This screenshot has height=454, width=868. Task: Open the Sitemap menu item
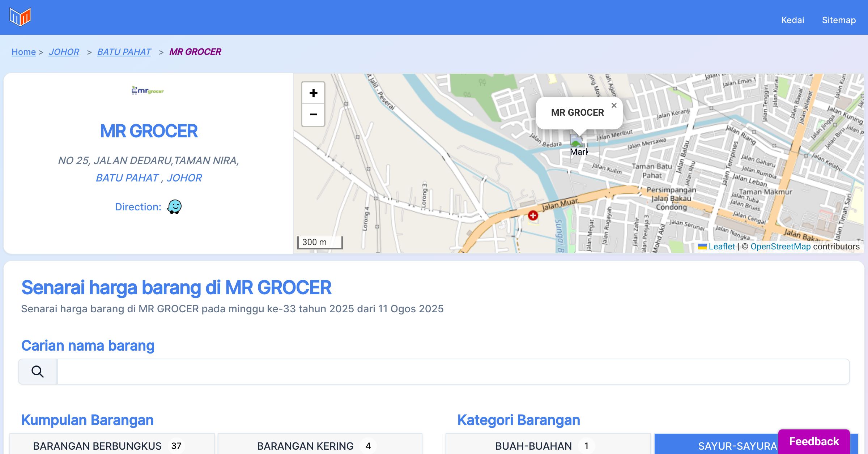point(839,20)
